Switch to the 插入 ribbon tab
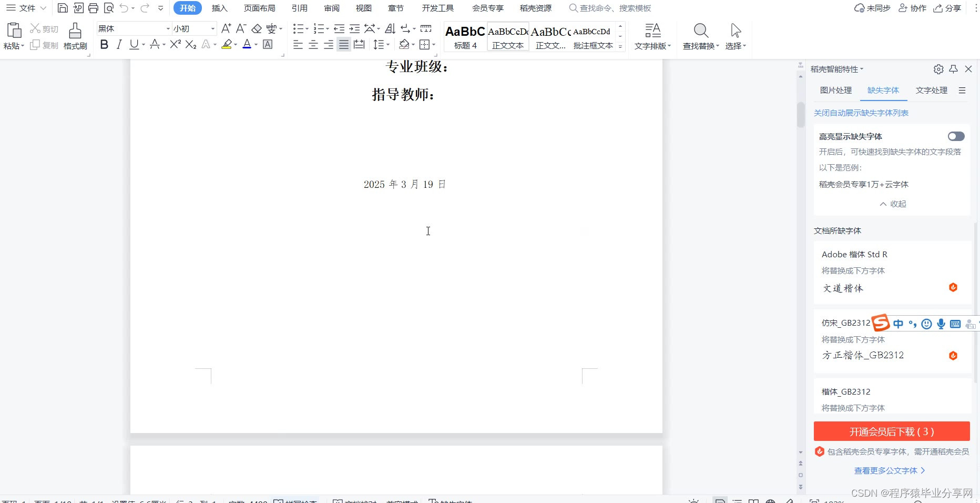Screen dimensions: 980x503 click(220, 8)
